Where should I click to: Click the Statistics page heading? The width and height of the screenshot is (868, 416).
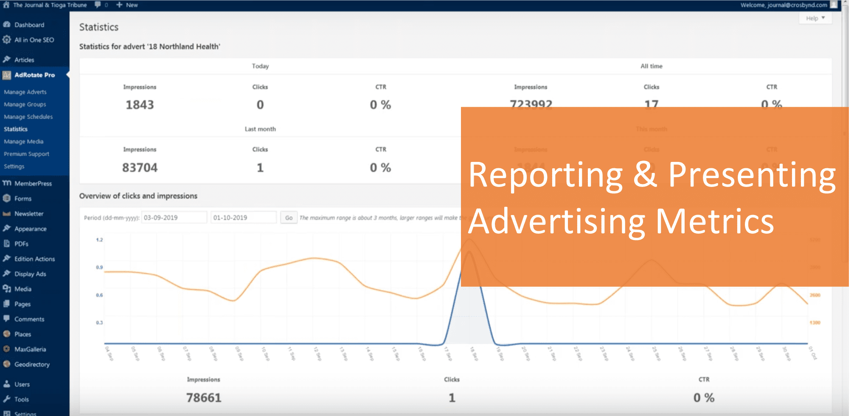tap(99, 27)
